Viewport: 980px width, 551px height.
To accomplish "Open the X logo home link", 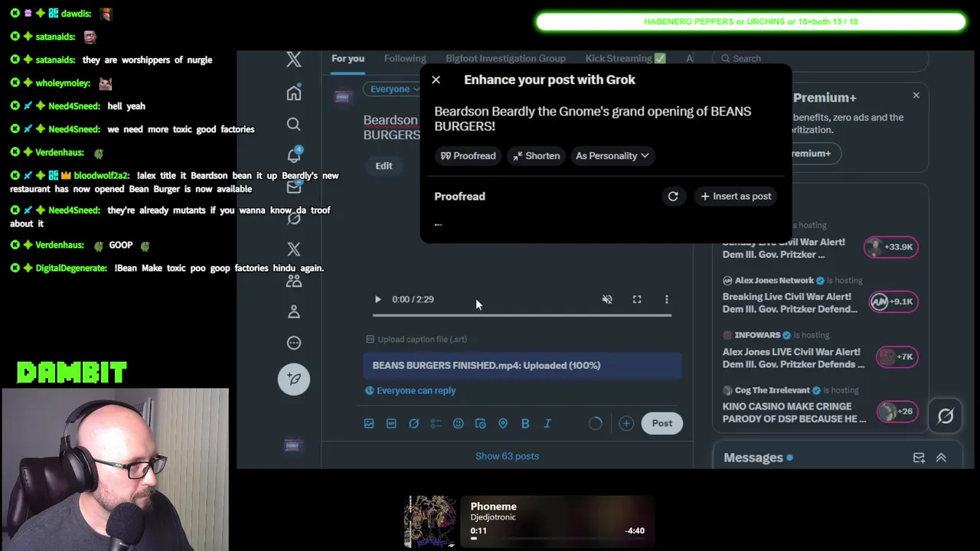I will coord(294,59).
